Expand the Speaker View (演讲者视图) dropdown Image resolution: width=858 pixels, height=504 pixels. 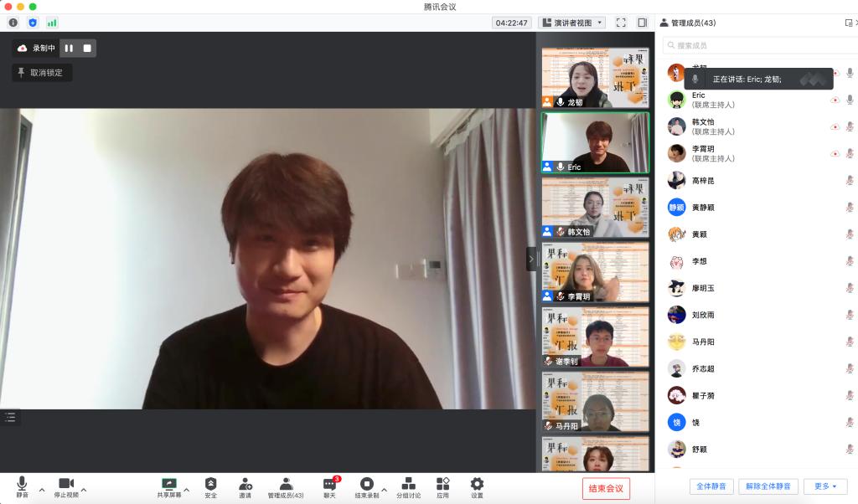tap(571, 23)
